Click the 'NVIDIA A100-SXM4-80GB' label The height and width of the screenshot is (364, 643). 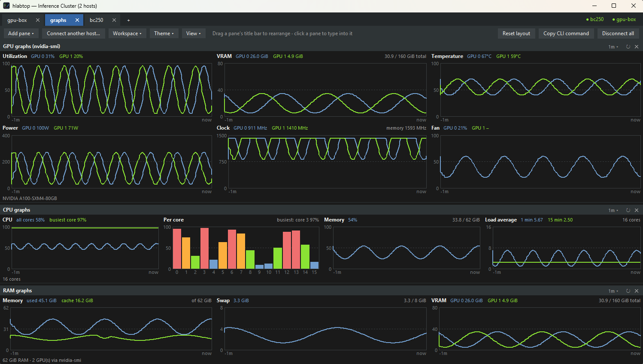30,198
